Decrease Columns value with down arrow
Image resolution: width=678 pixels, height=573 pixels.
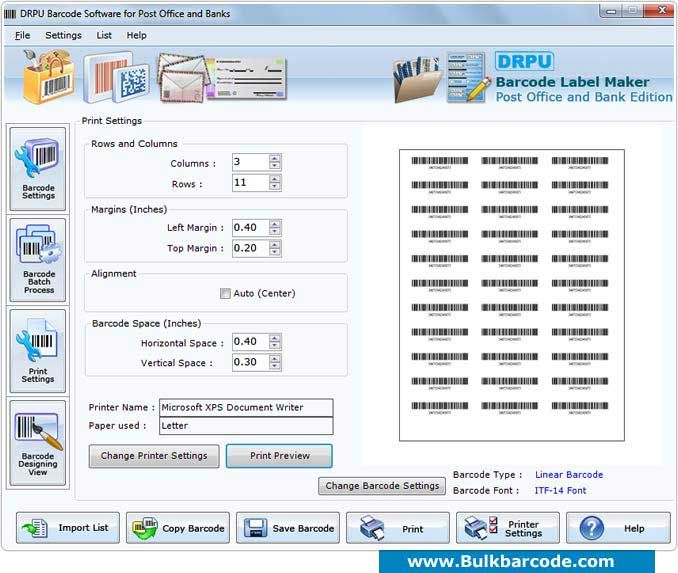click(x=275, y=166)
